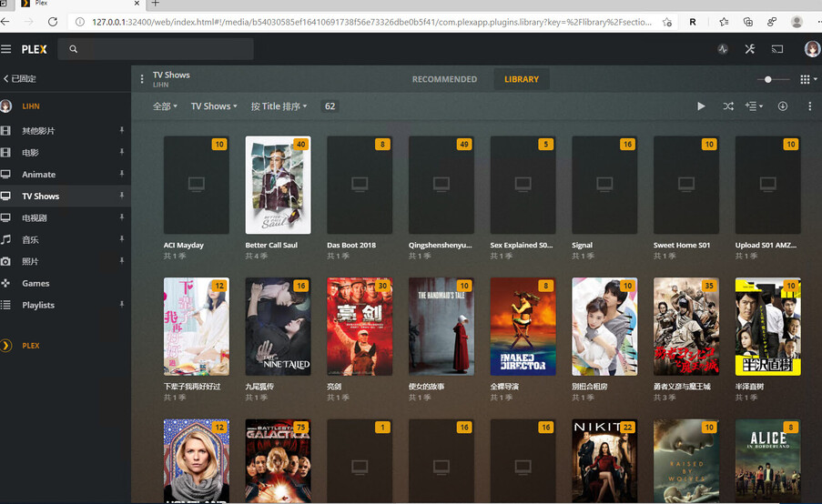This screenshot has height=504, width=822.
Task: Click the Das Boot 2018 title
Action: (351, 246)
